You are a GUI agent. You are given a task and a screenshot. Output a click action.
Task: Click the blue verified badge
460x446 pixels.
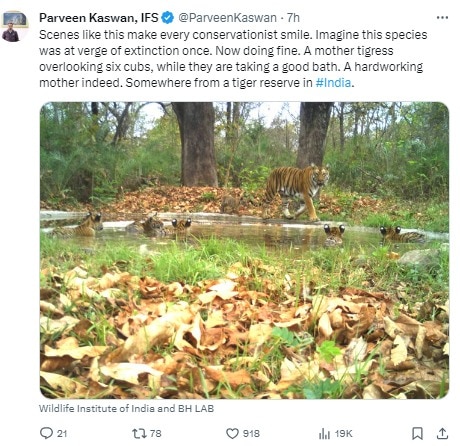pyautogui.click(x=168, y=18)
